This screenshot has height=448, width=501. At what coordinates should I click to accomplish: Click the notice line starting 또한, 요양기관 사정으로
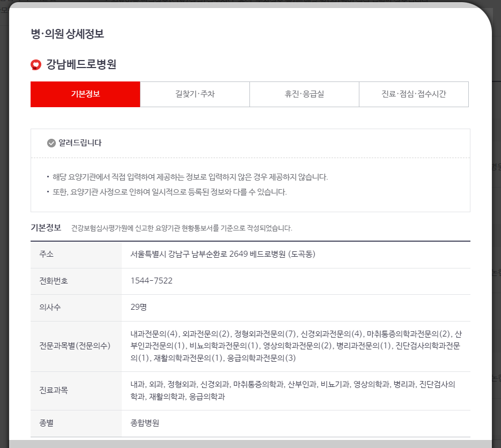click(170, 192)
